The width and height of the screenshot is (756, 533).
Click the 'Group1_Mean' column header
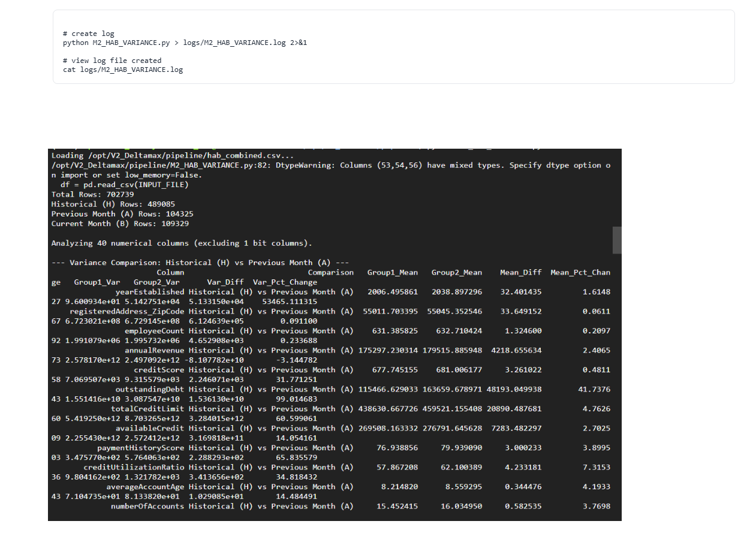[392, 272]
